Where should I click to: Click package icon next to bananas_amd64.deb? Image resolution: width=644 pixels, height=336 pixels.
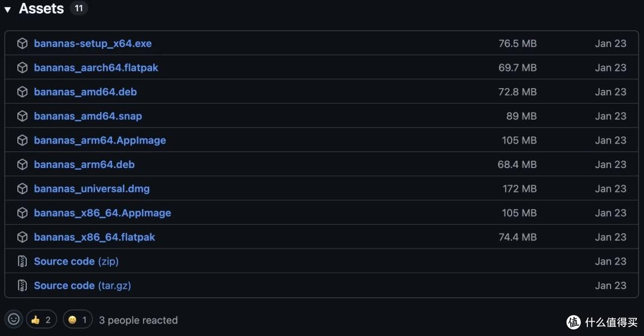click(22, 92)
